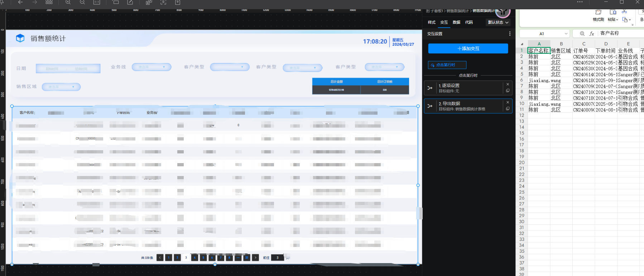This screenshot has width=644, height=276.
Task: Click the zoom in magnifier icon
Action: (x=68, y=2)
